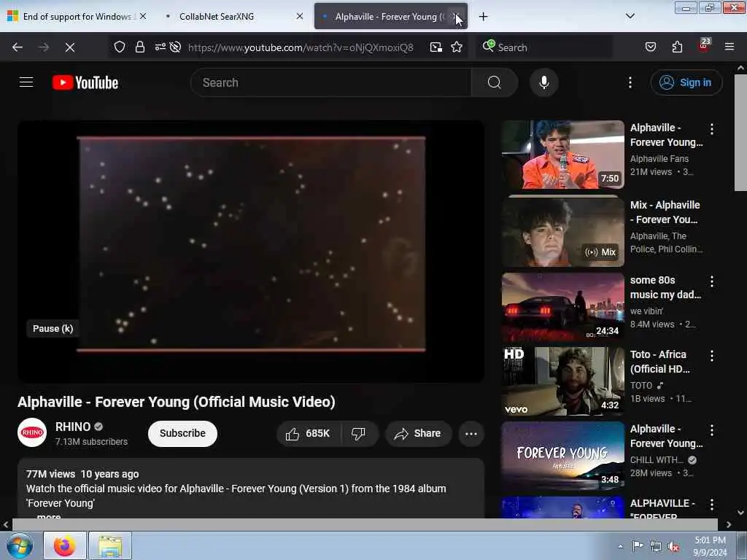
Task: Toggle picture-in-picture icon in address bar
Action: [436, 47]
